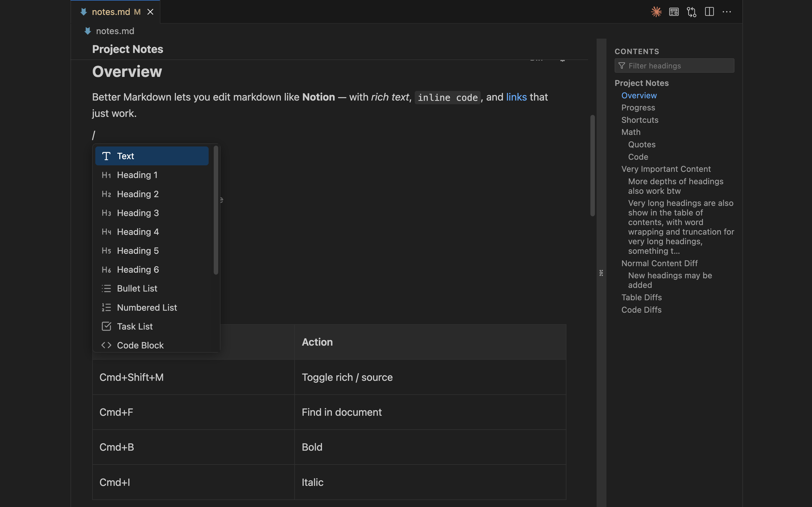Close the notes.md tab

point(150,12)
